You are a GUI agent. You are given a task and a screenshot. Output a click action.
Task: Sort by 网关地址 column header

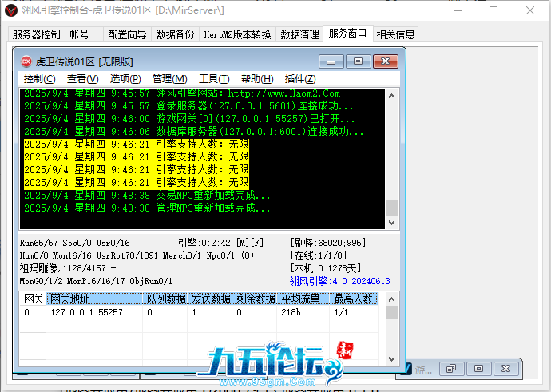point(94,299)
